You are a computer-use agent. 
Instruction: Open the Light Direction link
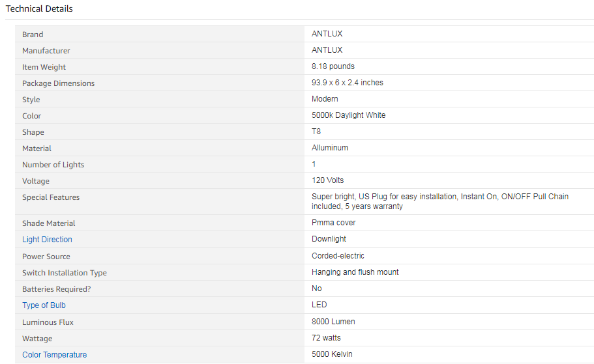tap(47, 240)
